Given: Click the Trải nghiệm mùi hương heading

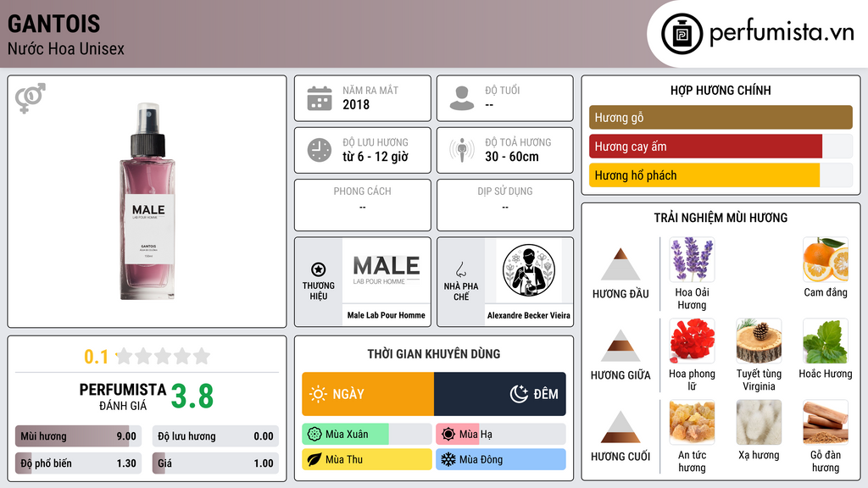Looking at the screenshot, I should [721, 218].
